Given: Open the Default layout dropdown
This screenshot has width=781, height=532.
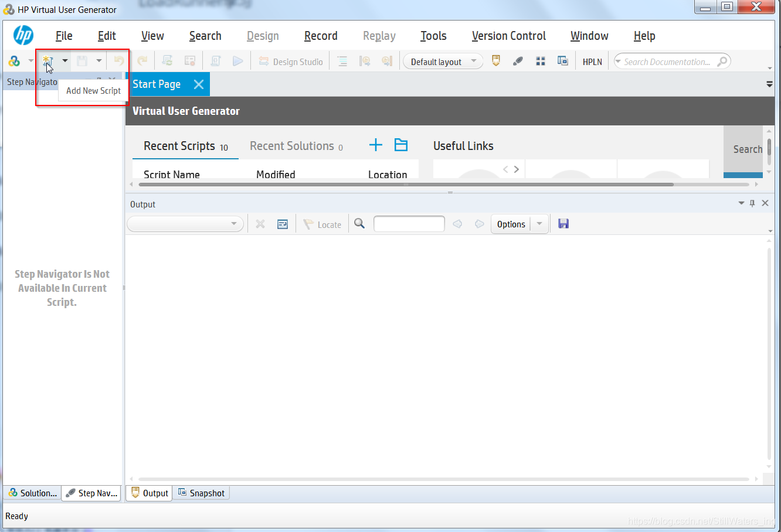Looking at the screenshot, I should click(443, 62).
